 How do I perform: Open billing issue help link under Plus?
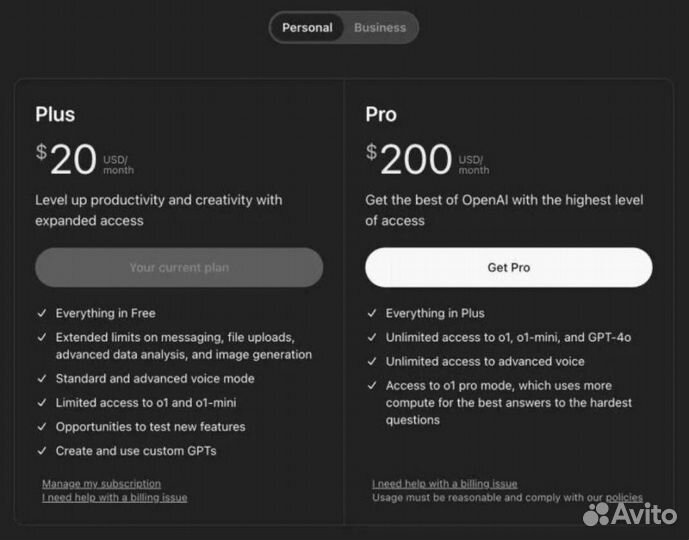pyautogui.click(x=114, y=497)
